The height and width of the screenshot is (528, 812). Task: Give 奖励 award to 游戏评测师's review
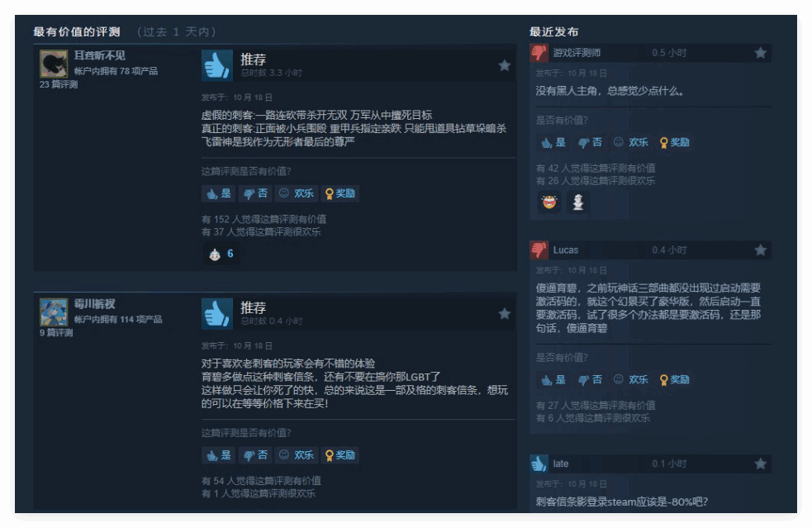pyautogui.click(x=674, y=142)
